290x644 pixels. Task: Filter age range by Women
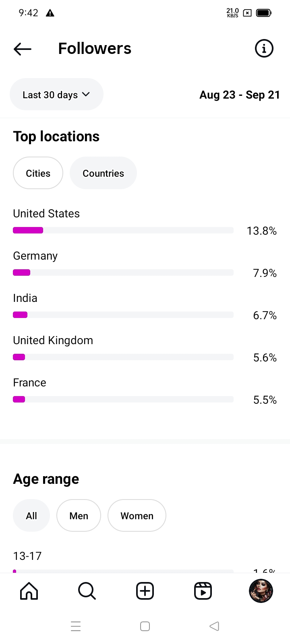137,516
